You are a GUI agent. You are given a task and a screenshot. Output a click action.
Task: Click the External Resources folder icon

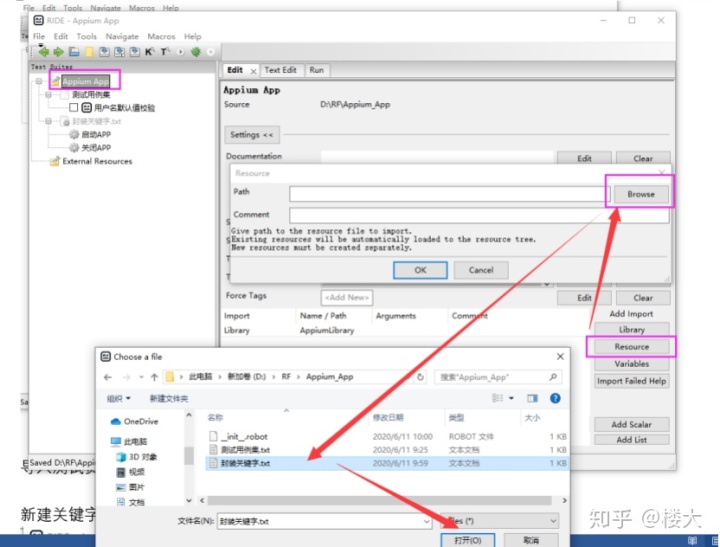click(55, 161)
